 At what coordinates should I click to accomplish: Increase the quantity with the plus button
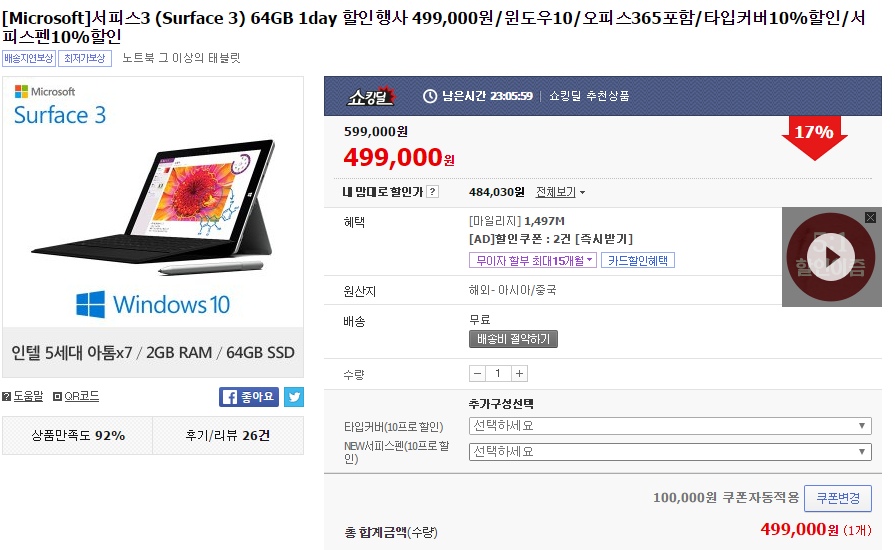[519, 374]
